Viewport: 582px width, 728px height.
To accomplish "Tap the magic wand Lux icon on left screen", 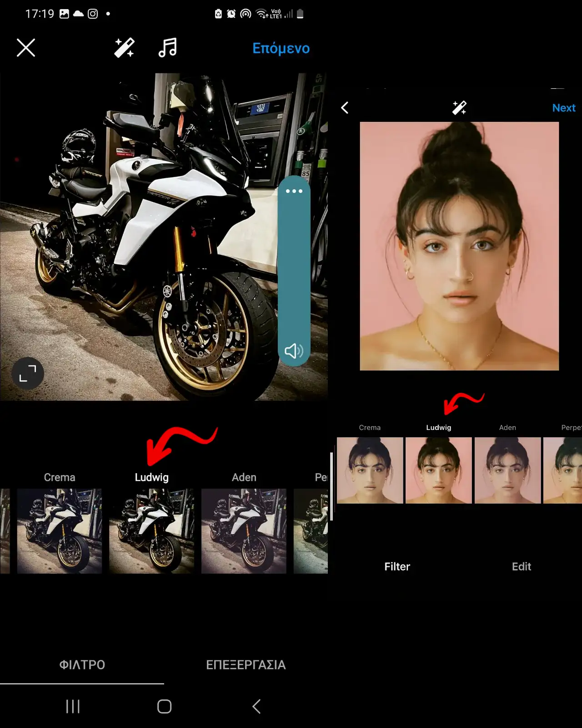I will (124, 48).
